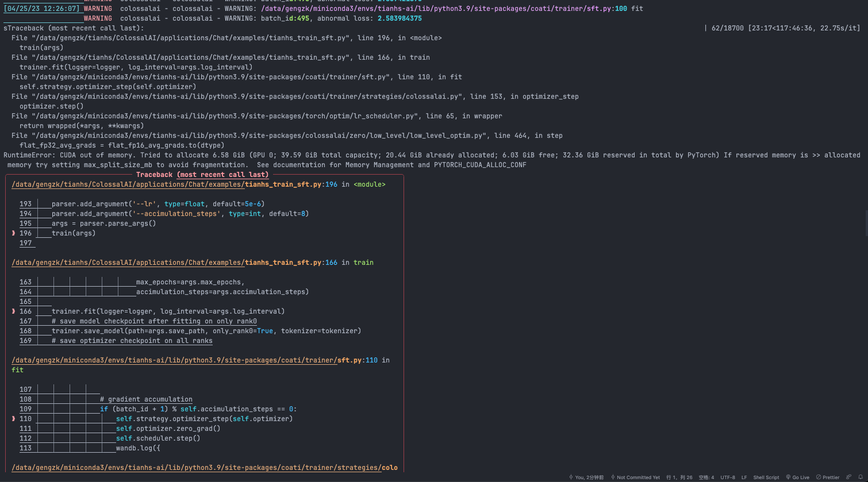Viewport: 868px width, 482px height.
Task: Click the feedback icon left of the bell
Action: pyautogui.click(x=848, y=477)
